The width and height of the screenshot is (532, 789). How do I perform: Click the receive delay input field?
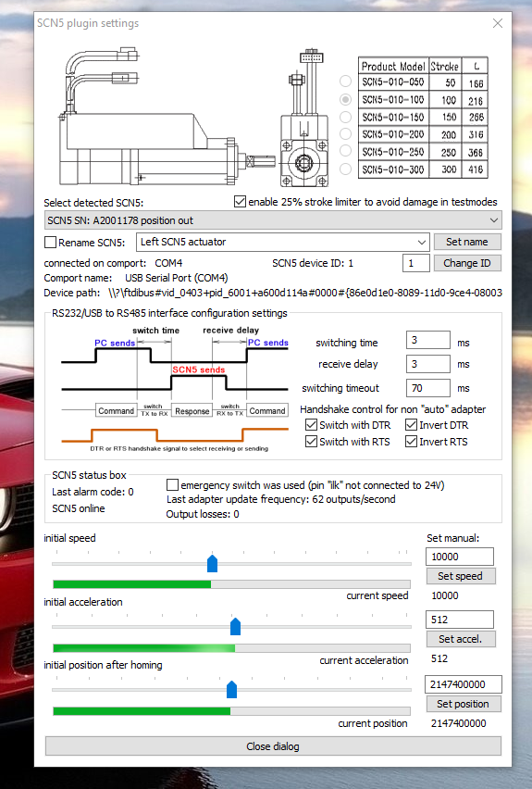(x=427, y=364)
